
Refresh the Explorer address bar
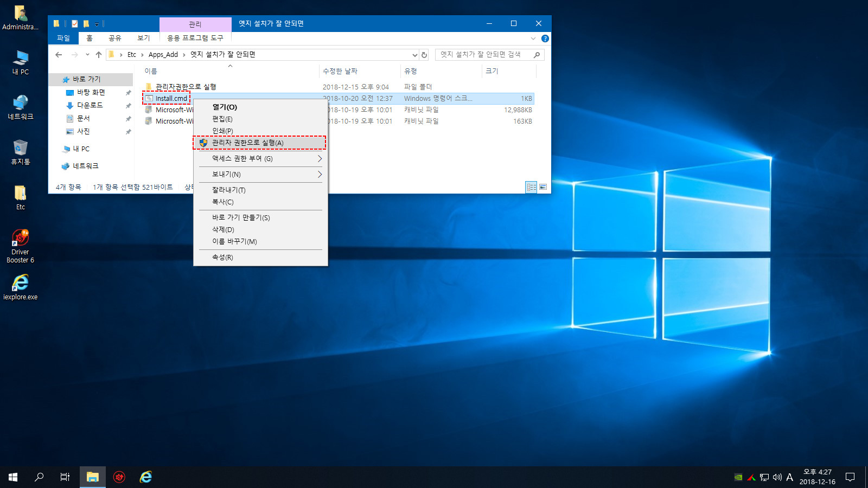pyautogui.click(x=424, y=55)
